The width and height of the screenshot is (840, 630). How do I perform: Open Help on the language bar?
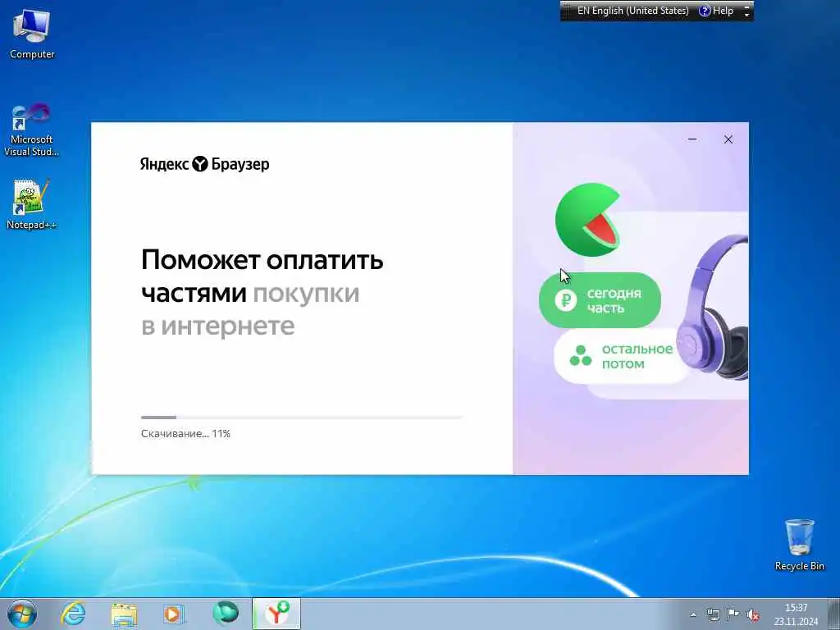[x=716, y=11]
